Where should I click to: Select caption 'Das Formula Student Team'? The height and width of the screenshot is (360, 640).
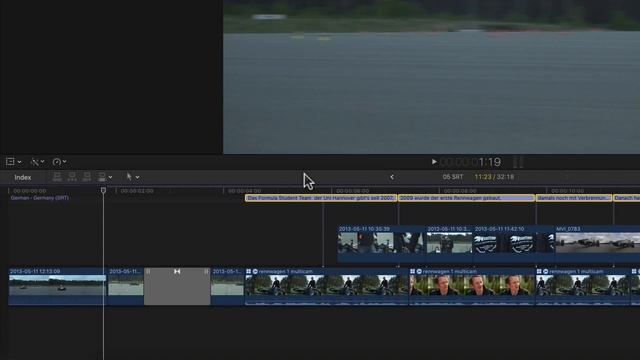[x=321, y=198]
